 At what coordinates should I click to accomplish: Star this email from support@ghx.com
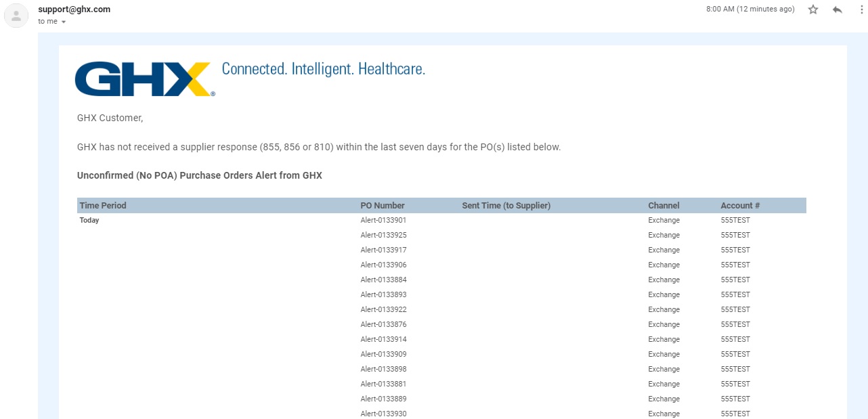coord(813,9)
